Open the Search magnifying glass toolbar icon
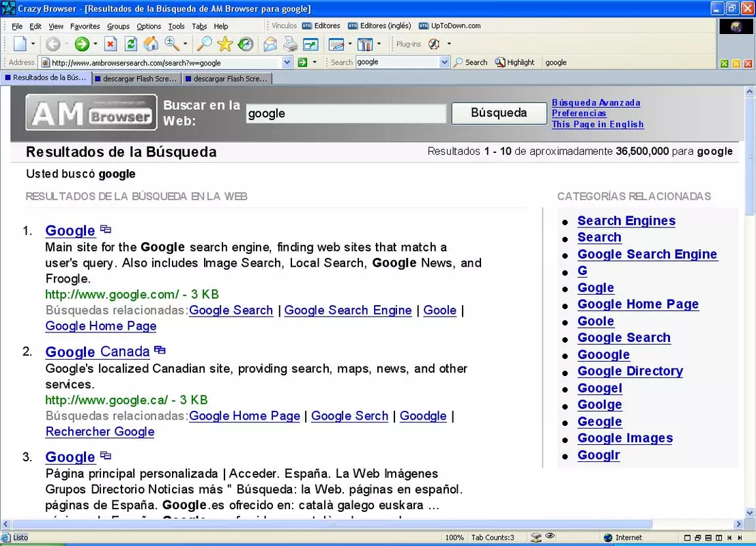Screen dimensions: 756x546 tap(205, 44)
